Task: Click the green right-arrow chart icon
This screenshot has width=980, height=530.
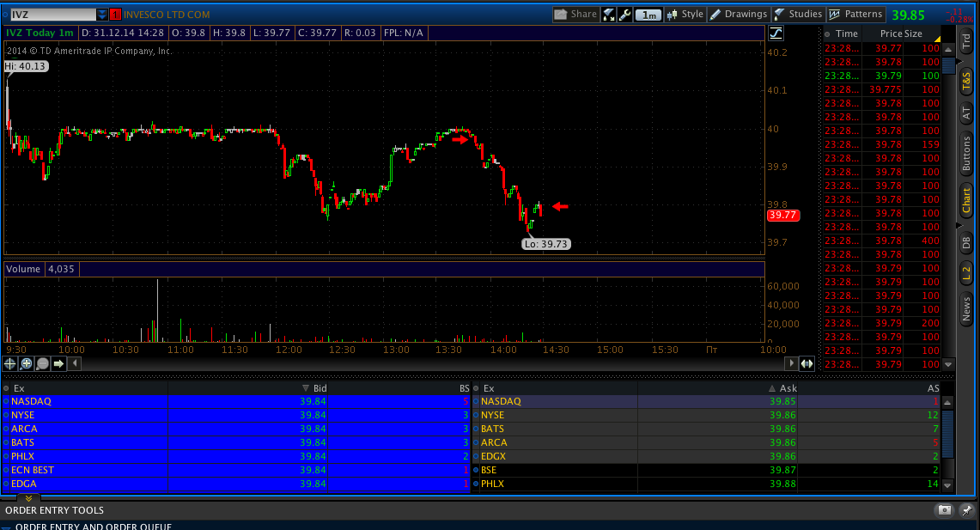Action: click(x=58, y=363)
